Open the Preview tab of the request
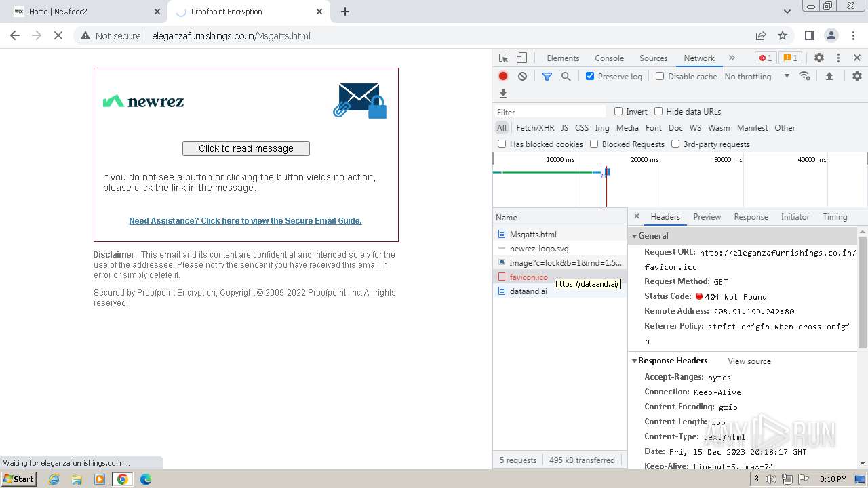868x488 pixels. (x=707, y=217)
